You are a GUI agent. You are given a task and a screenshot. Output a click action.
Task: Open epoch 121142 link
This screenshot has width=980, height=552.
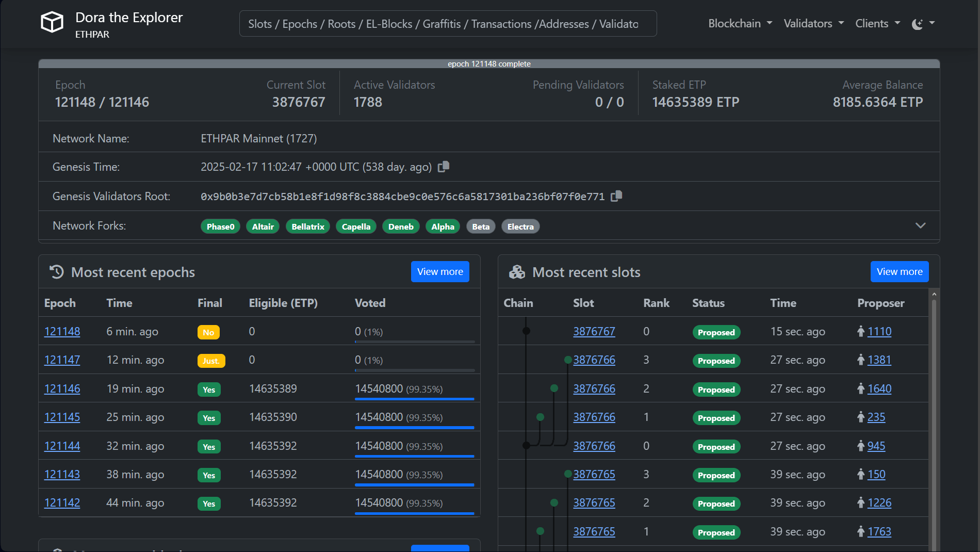tap(62, 502)
